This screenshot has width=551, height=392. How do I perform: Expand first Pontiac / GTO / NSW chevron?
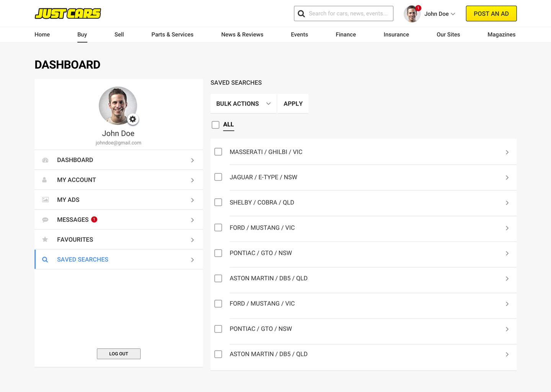pyautogui.click(x=507, y=253)
